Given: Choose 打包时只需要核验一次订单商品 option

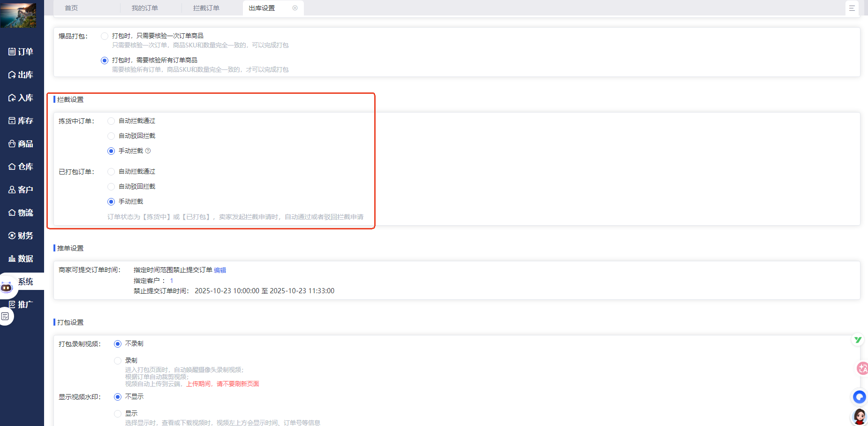Looking at the screenshot, I should (105, 36).
